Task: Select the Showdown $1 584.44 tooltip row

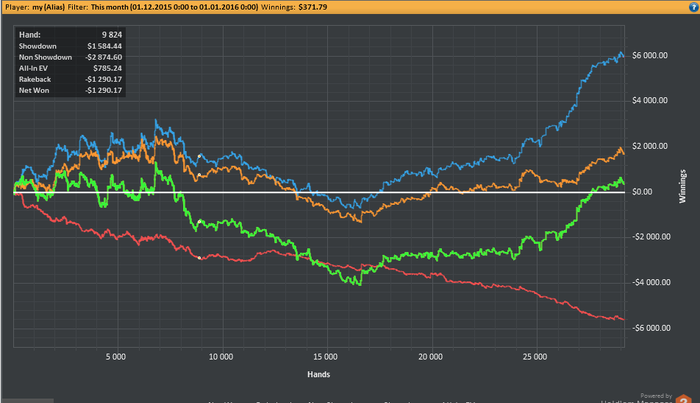Action: (70, 46)
